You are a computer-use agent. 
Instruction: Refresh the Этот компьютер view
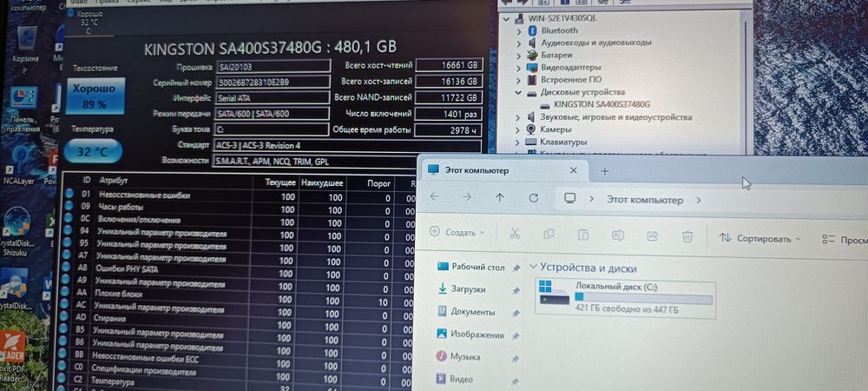click(534, 198)
